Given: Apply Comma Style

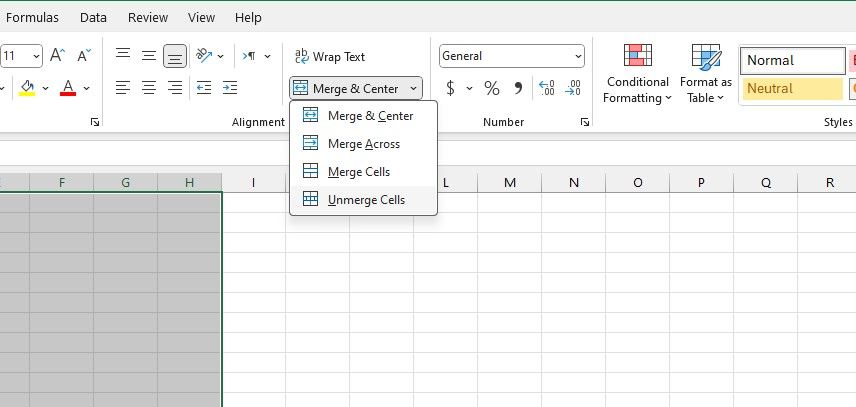Looking at the screenshot, I should (x=518, y=88).
